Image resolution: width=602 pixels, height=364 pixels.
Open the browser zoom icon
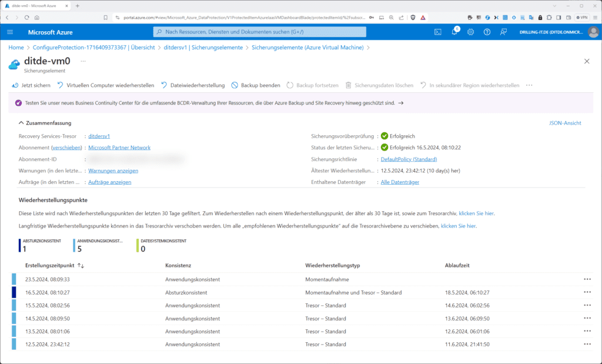(391, 17)
